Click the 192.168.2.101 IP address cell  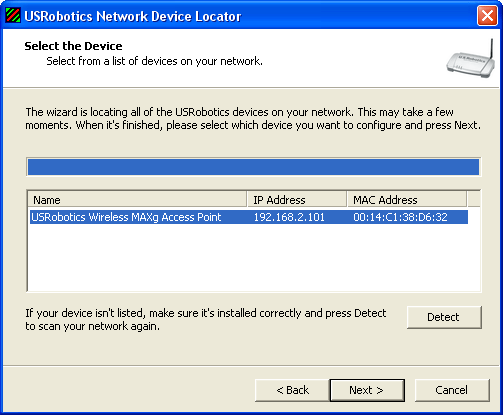click(289, 217)
